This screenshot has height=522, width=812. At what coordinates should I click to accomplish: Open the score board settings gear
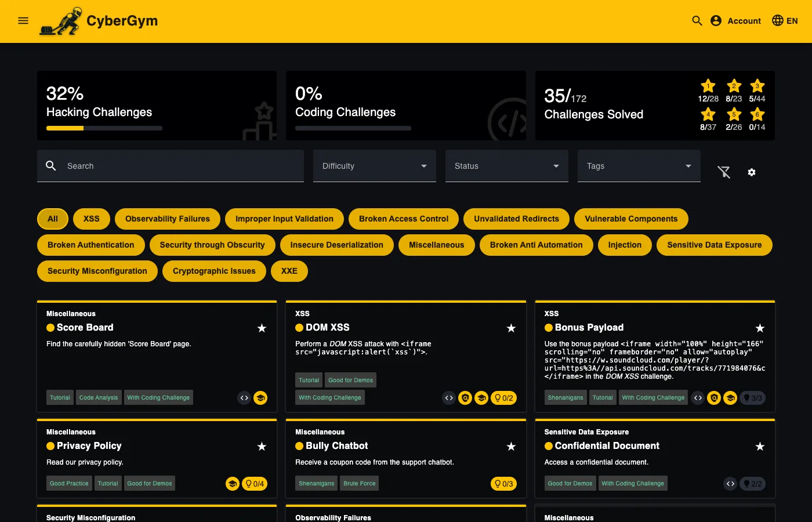click(x=752, y=172)
